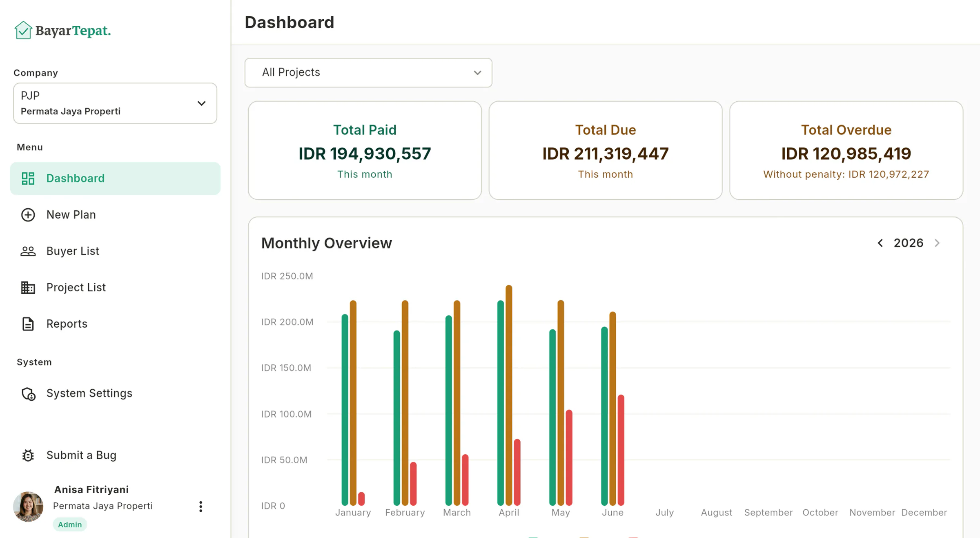
Task: Click the company selector chevron arrow
Action: coord(201,103)
